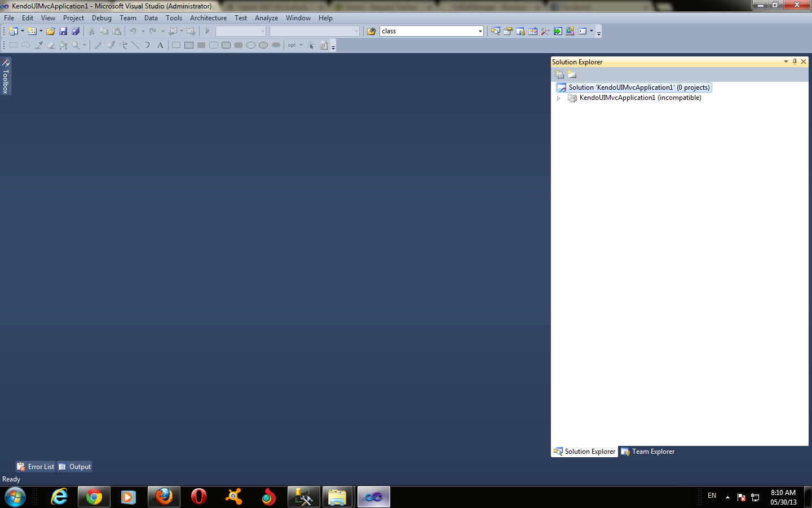812x508 pixels.
Task: Select the Brush tool
Action: point(111,45)
